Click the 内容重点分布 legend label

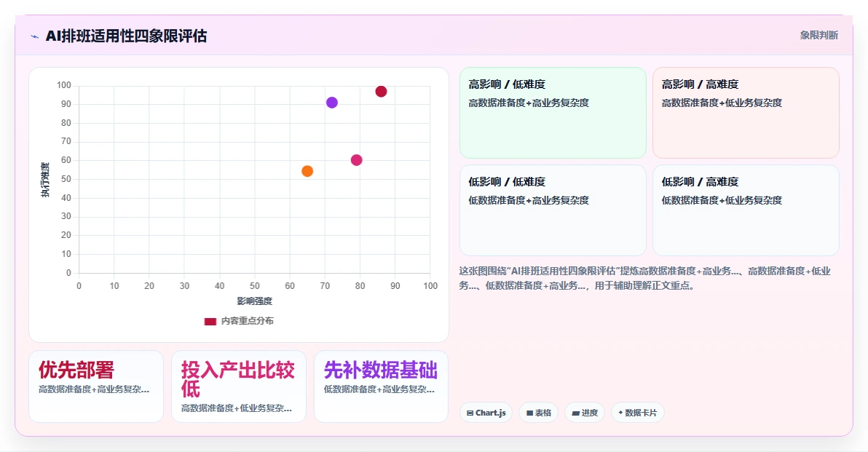[x=248, y=321]
